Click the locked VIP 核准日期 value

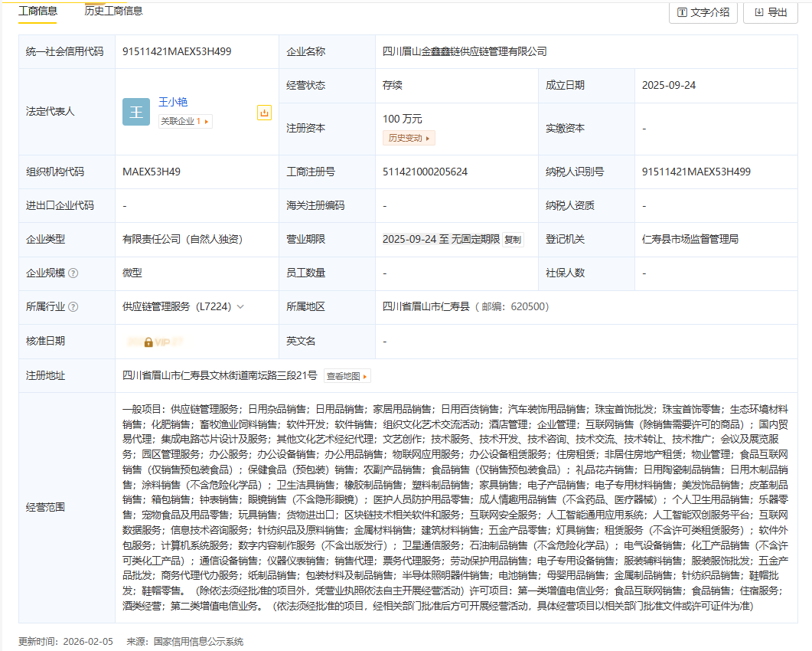click(x=155, y=342)
